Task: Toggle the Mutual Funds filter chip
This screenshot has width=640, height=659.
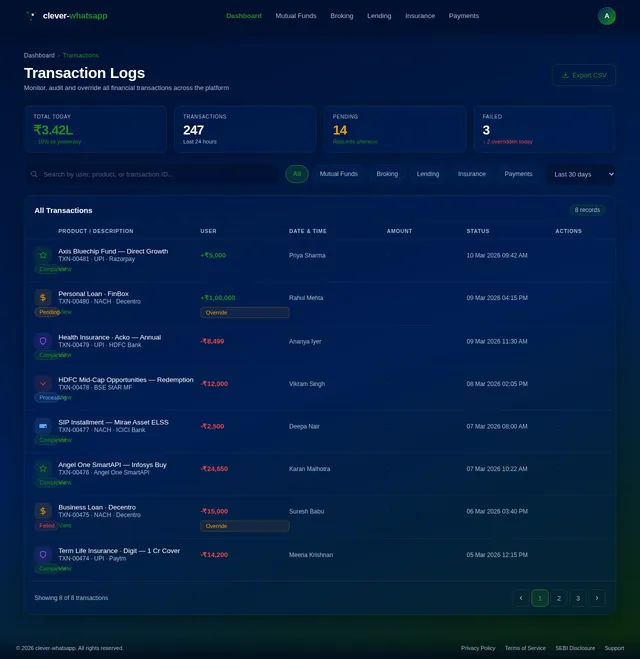Action: click(339, 174)
